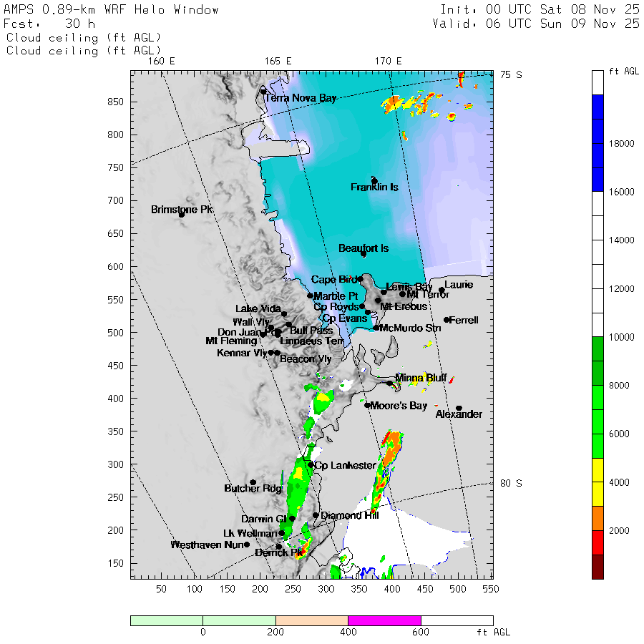Click the Cp Royds label
Image resolution: width=644 pixels, height=644 pixels.
pos(336,307)
